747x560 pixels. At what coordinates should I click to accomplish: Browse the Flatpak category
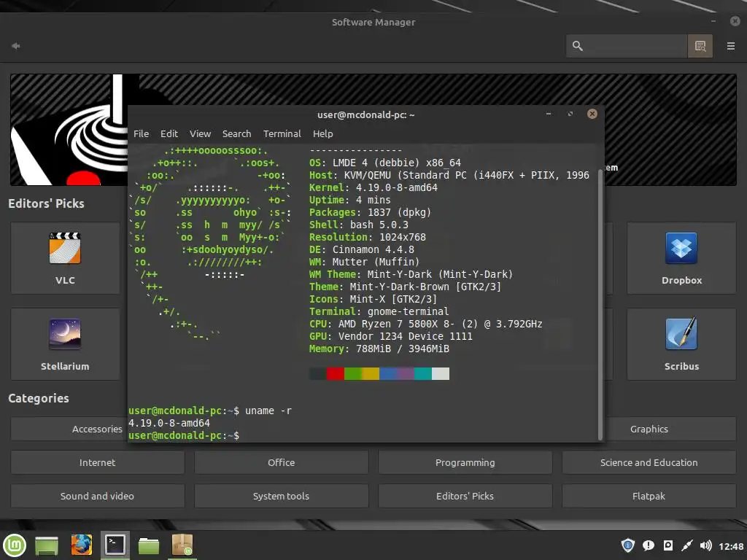(x=649, y=496)
